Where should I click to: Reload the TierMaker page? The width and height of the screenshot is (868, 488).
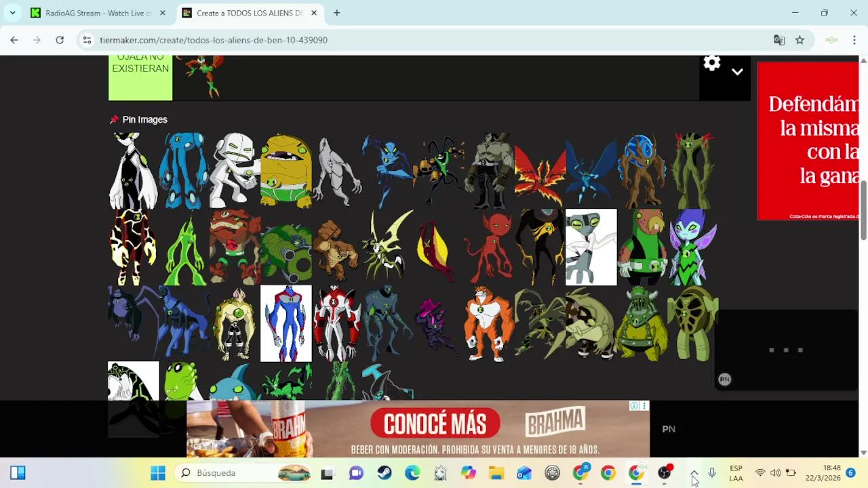click(60, 40)
